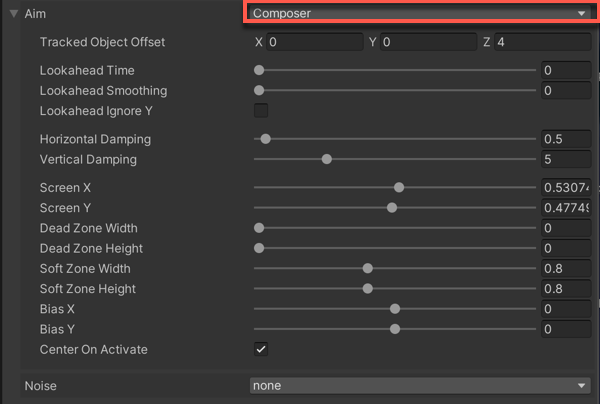Enable the Lookahead Ignore Y checkbox
This screenshot has width=600, height=404.
click(x=261, y=110)
